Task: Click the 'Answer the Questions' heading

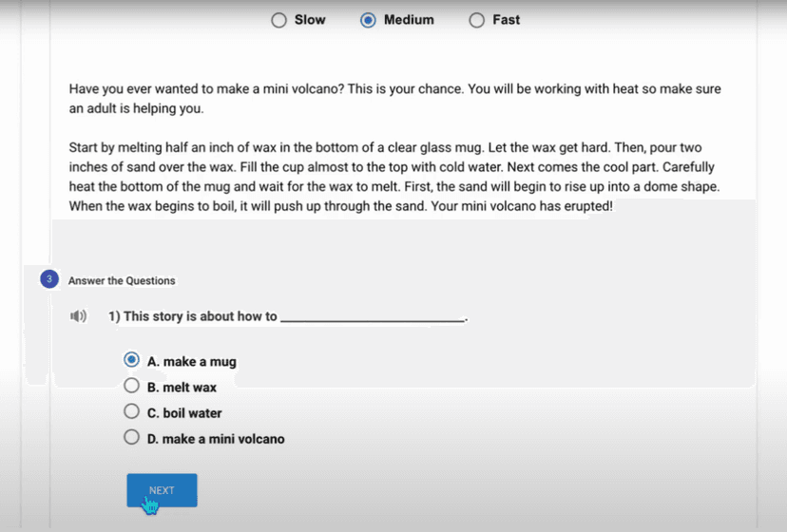Action: coord(122,280)
